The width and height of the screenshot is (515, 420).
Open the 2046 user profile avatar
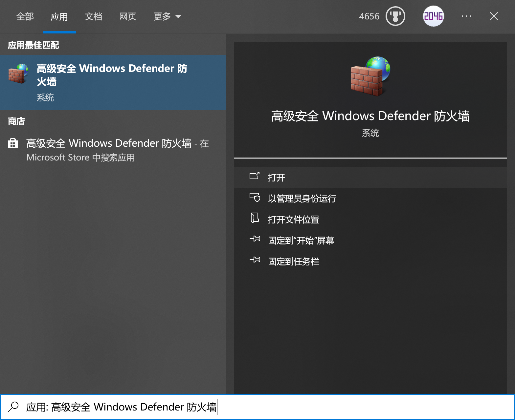coord(433,16)
